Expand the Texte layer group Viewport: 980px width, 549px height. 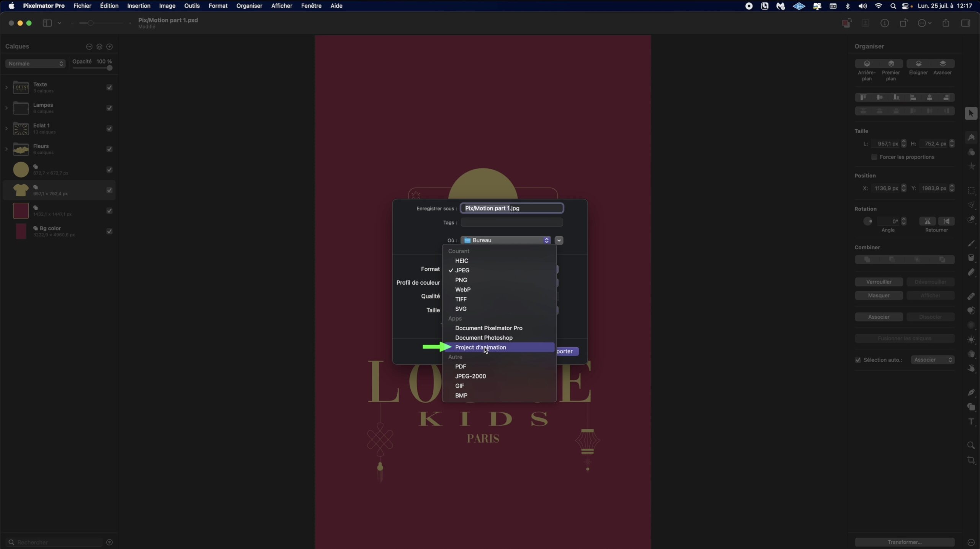point(6,88)
